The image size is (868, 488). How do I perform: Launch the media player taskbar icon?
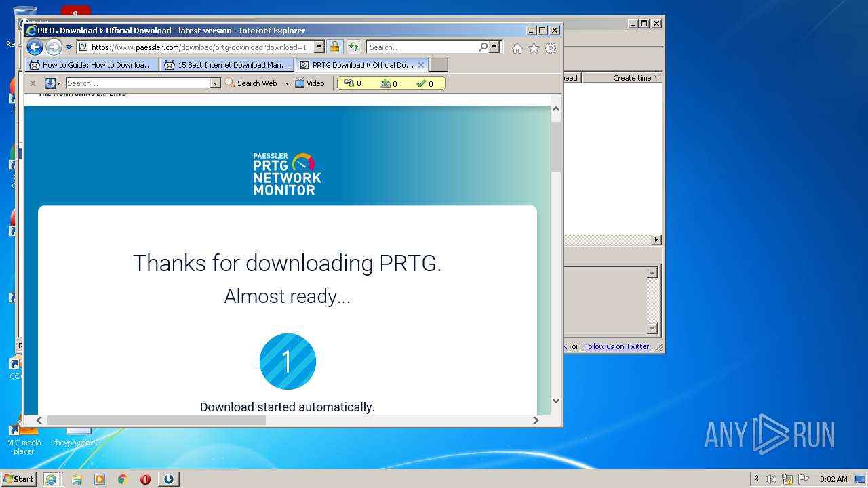click(100, 479)
